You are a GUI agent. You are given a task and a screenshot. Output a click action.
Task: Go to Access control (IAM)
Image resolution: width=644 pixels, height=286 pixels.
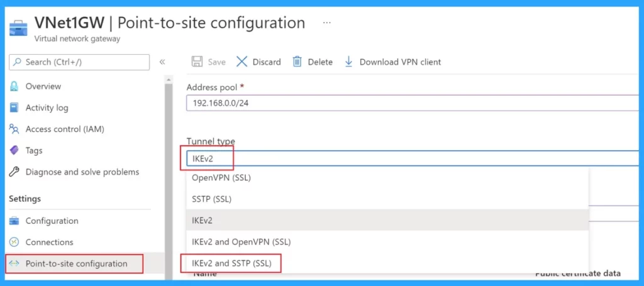[x=65, y=129]
